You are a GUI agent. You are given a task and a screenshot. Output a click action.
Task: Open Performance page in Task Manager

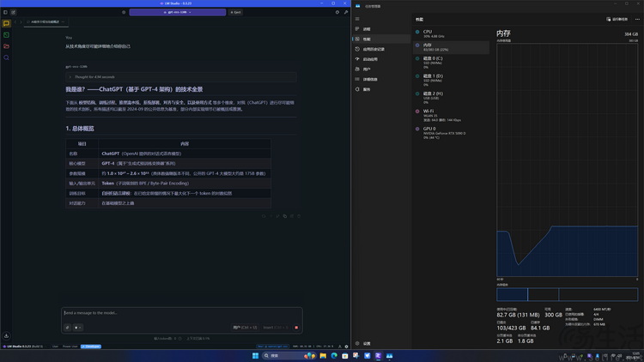pyautogui.click(x=381, y=39)
